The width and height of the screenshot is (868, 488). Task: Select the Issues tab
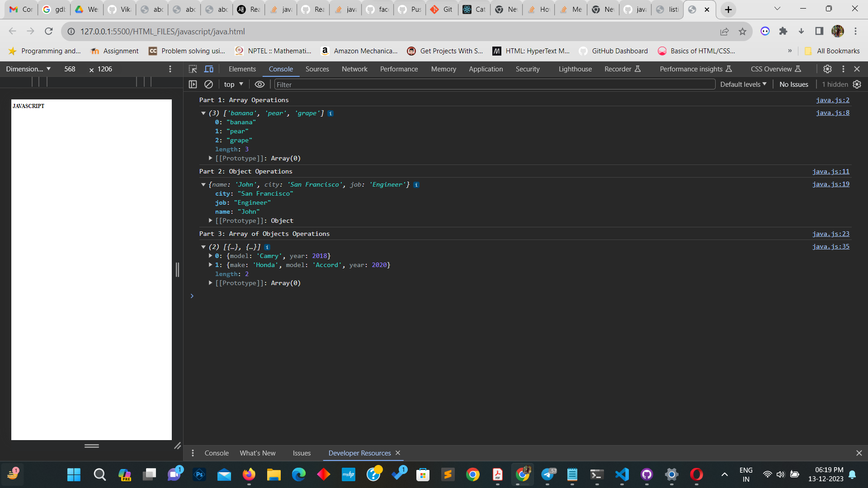pos(302,453)
